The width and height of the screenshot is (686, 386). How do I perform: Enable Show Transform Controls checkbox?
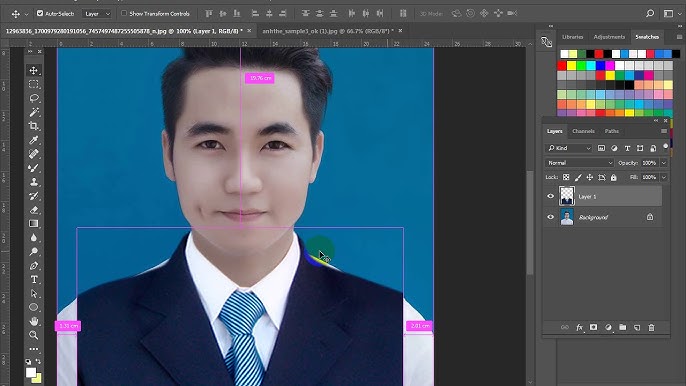(124, 14)
